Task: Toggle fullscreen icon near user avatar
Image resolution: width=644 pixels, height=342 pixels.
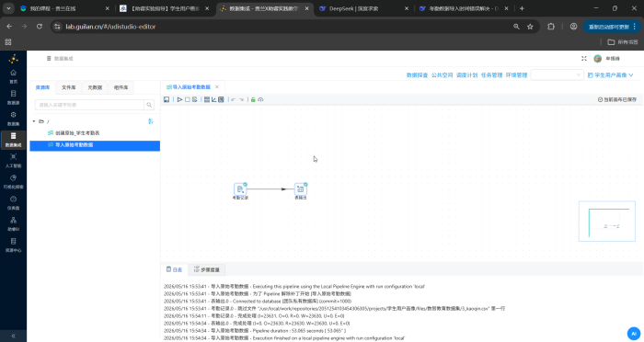Action: pos(584,59)
